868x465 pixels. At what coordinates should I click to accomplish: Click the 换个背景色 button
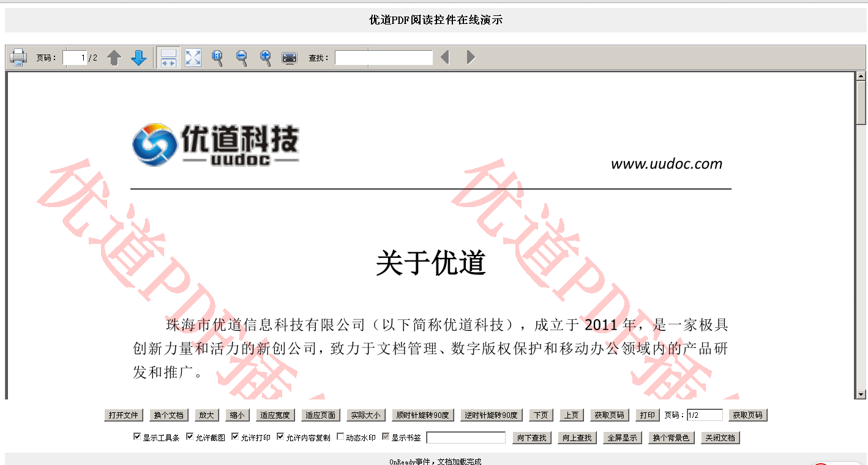[671, 437]
